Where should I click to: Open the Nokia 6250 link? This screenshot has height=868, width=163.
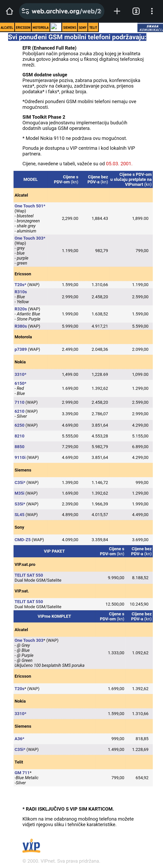coord(19,425)
